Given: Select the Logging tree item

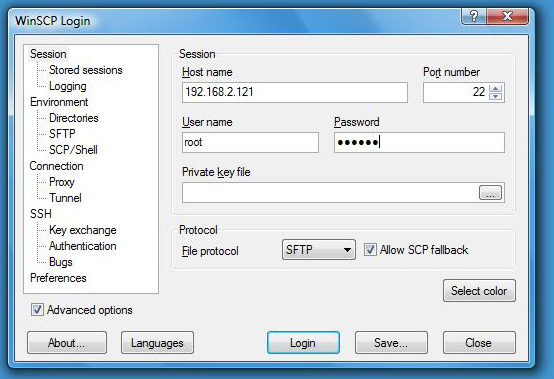Looking at the screenshot, I should (67, 86).
